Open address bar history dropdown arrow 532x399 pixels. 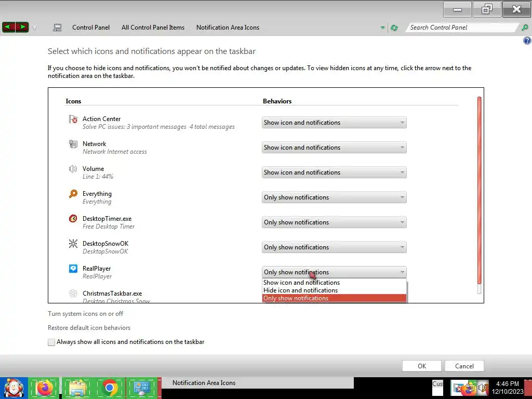click(x=382, y=28)
